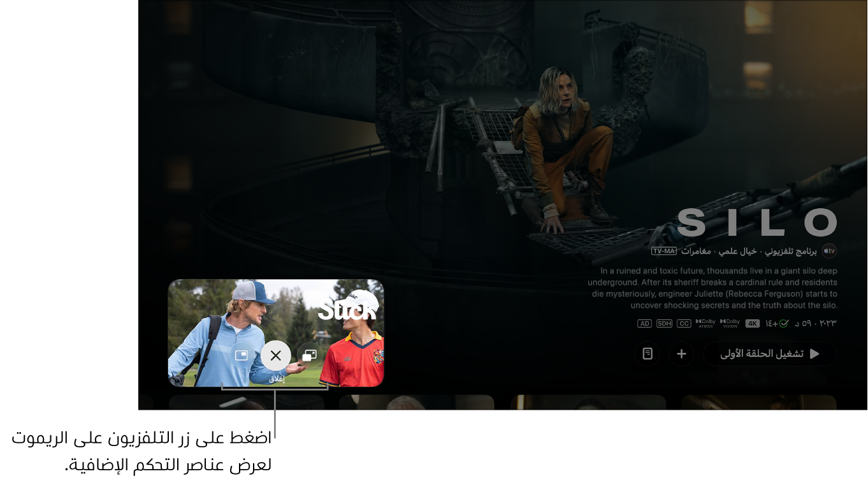This screenshot has height=483, width=868.
Task: Select the Stick picture-in-picture video thumbnail
Action: 276,333
